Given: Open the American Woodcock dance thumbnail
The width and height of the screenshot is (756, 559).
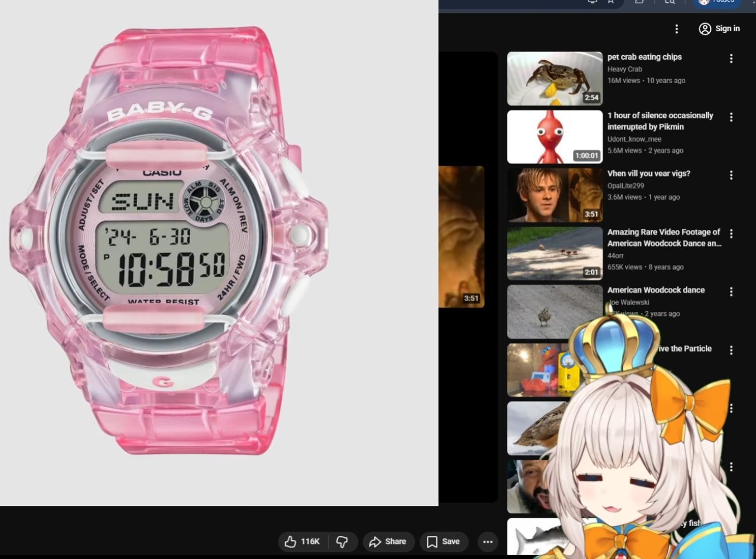Looking at the screenshot, I should (555, 312).
